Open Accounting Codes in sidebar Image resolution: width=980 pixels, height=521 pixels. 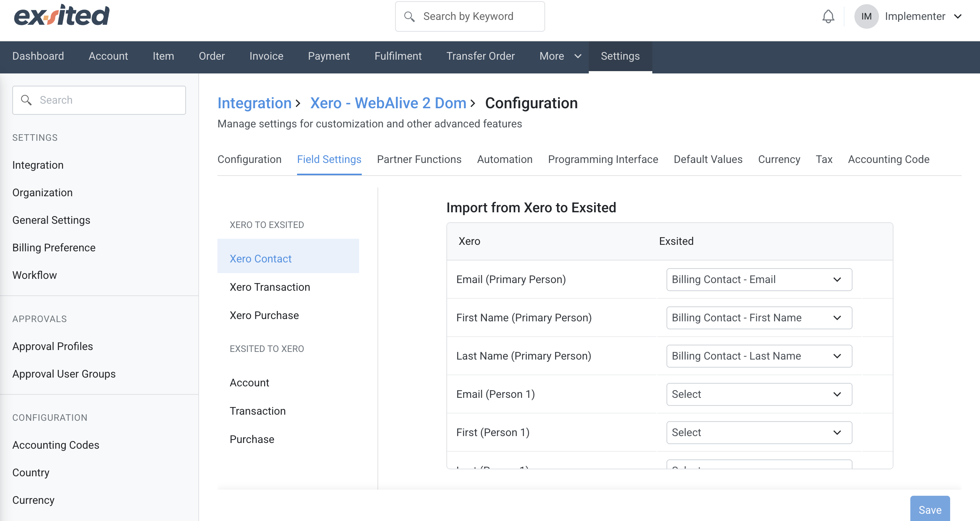56,445
